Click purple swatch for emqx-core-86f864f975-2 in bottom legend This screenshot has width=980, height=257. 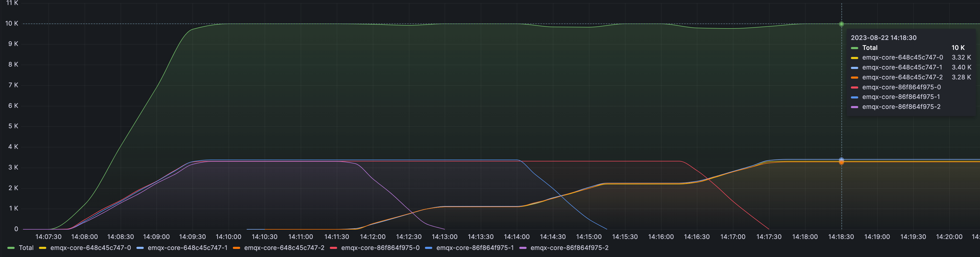coord(523,248)
